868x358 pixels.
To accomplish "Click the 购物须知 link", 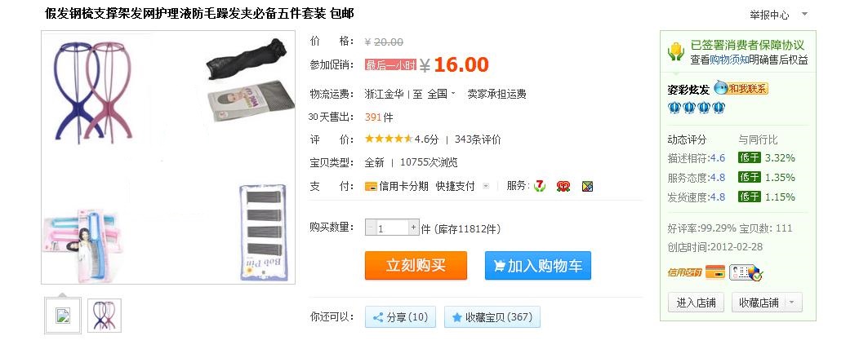I will point(730,60).
